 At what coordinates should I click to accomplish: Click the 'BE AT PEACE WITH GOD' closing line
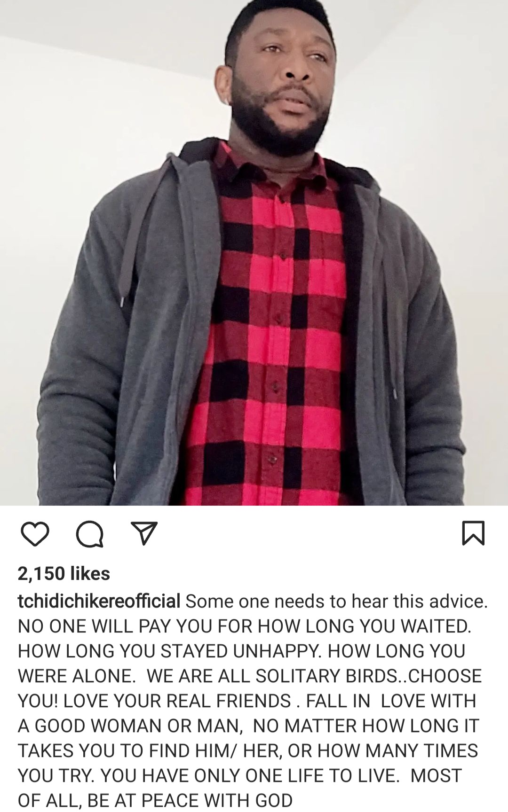tap(190, 801)
